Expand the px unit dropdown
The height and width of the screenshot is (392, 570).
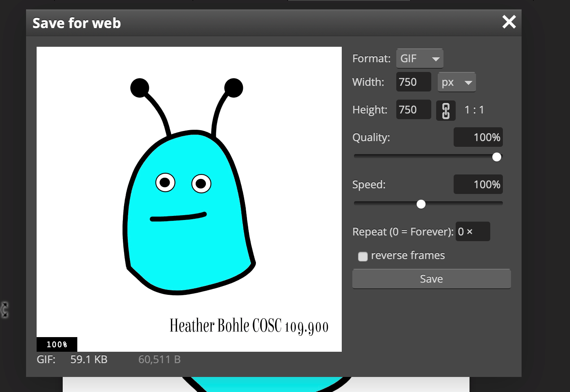tap(456, 83)
